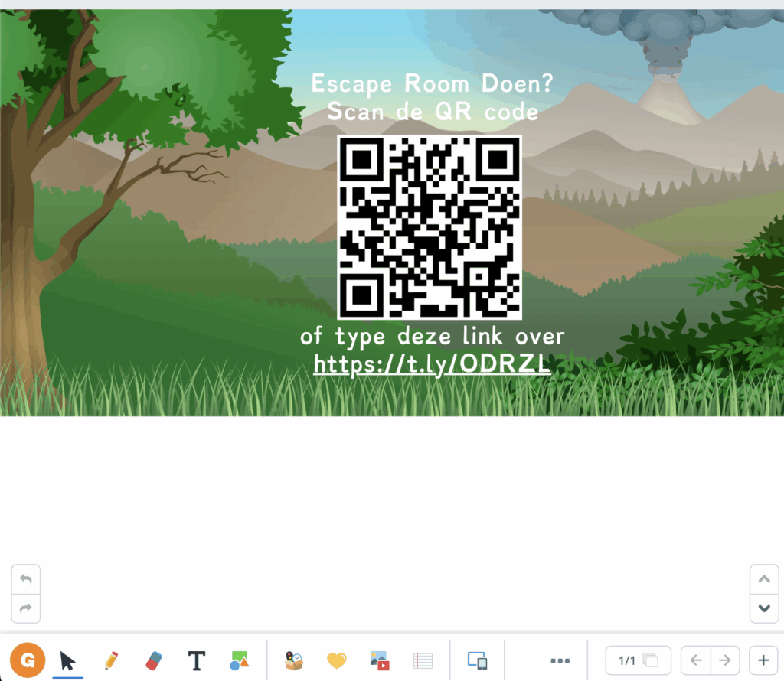Click the lined list icon

[423, 660]
